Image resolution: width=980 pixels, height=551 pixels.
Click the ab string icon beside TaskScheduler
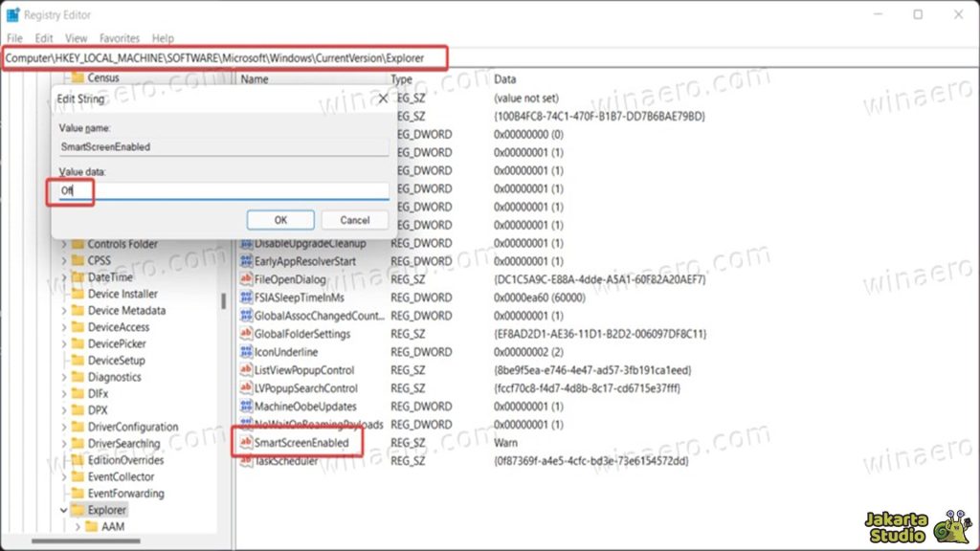(x=249, y=459)
